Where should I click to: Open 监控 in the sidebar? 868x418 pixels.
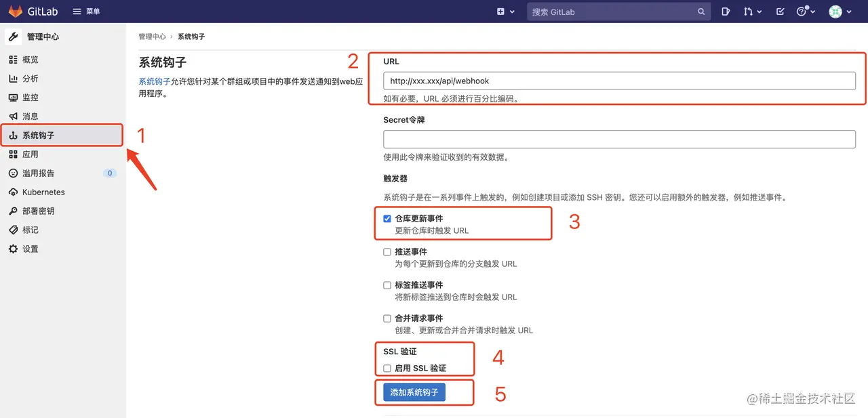[63, 98]
